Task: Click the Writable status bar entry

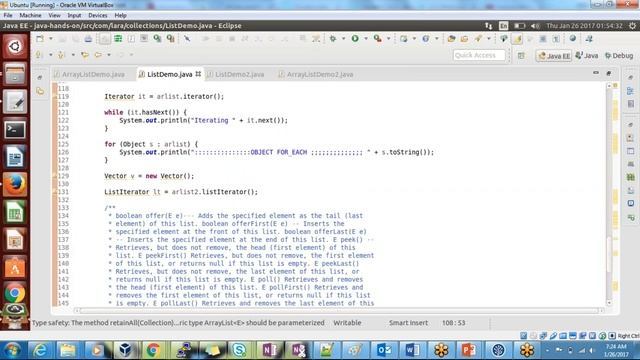Action: click(347, 322)
